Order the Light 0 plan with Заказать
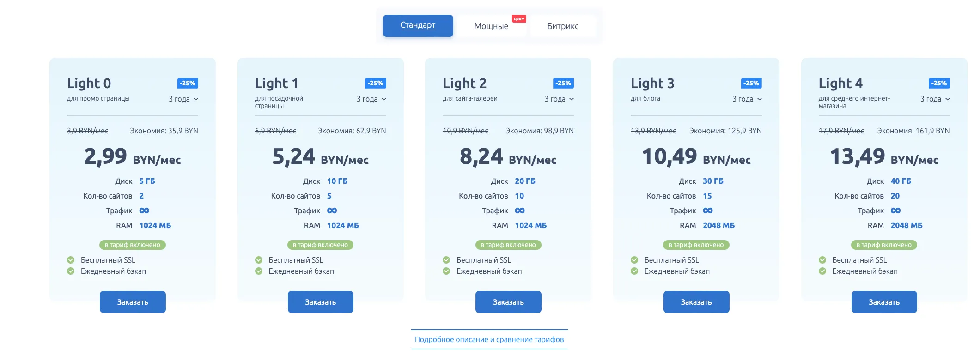 point(133,302)
